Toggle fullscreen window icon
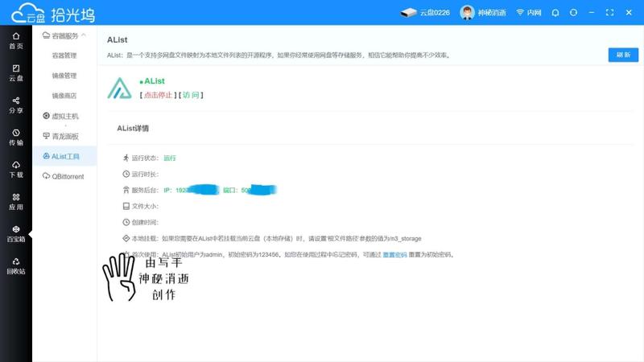 point(610,13)
